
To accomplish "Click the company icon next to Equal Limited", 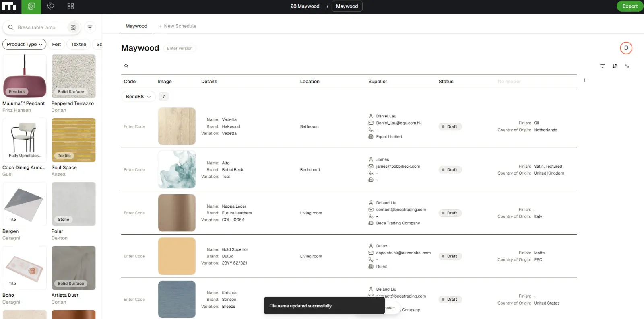I will click(x=371, y=137).
